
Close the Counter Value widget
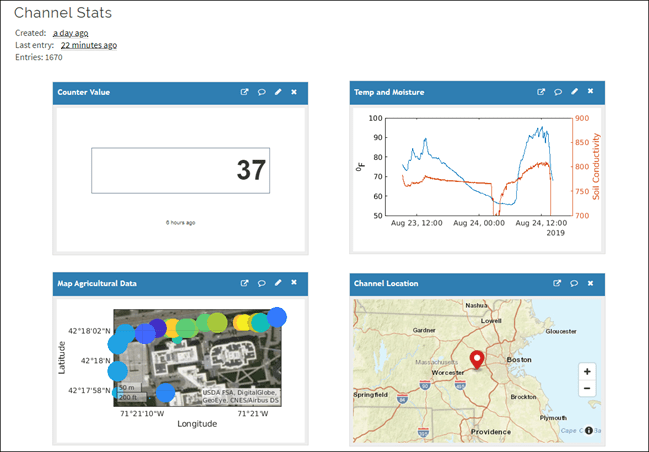click(x=294, y=92)
